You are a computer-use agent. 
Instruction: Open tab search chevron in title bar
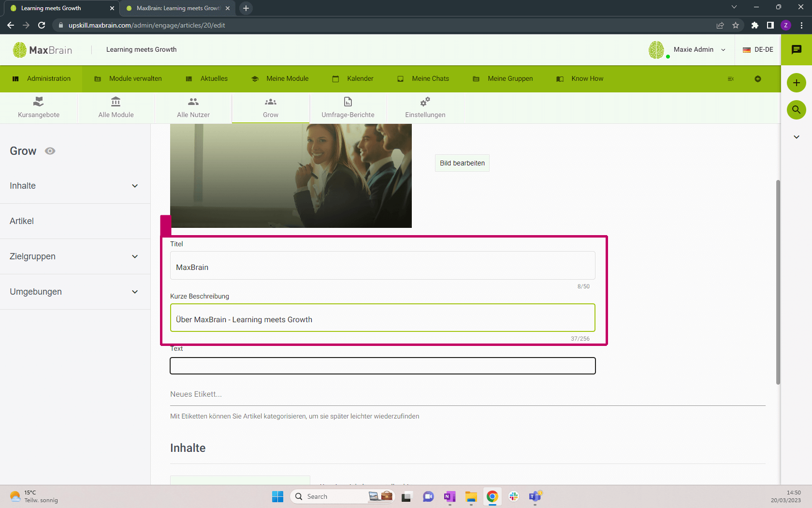(x=734, y=7)
